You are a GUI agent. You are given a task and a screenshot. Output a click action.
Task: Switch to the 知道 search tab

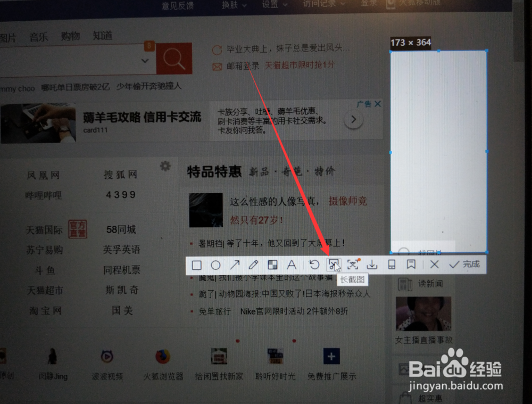102,35
